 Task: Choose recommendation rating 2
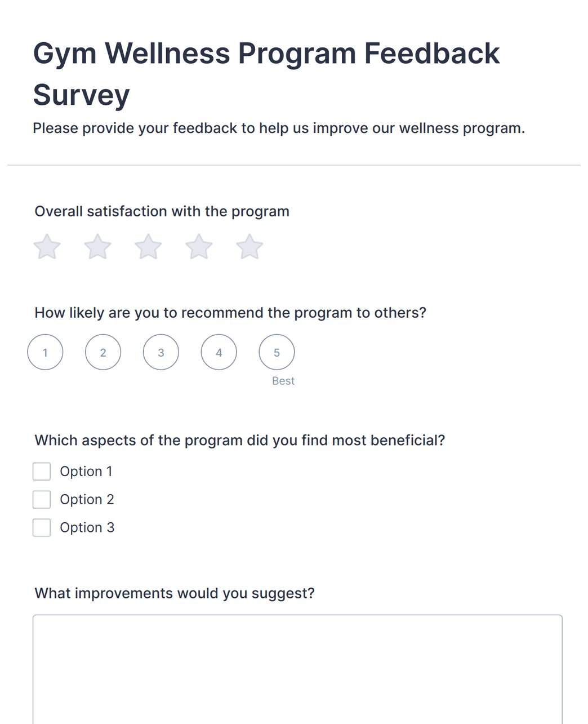point(103,352)
